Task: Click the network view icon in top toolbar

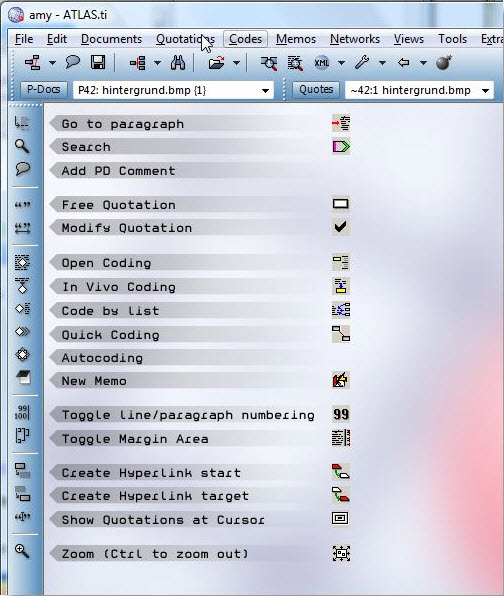Action: click(32, 63)
